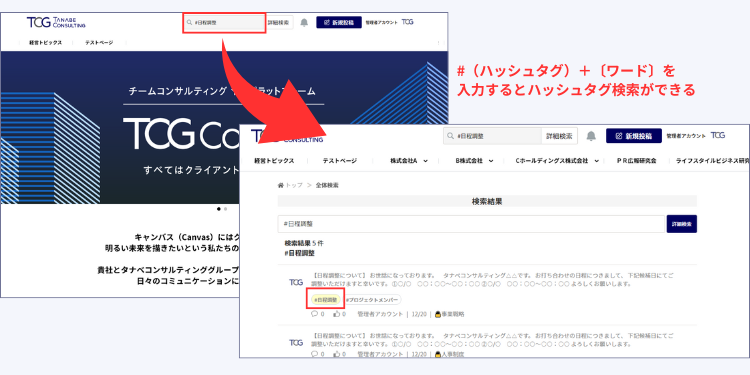Click the TCG author avatar of the second search result

296,342
